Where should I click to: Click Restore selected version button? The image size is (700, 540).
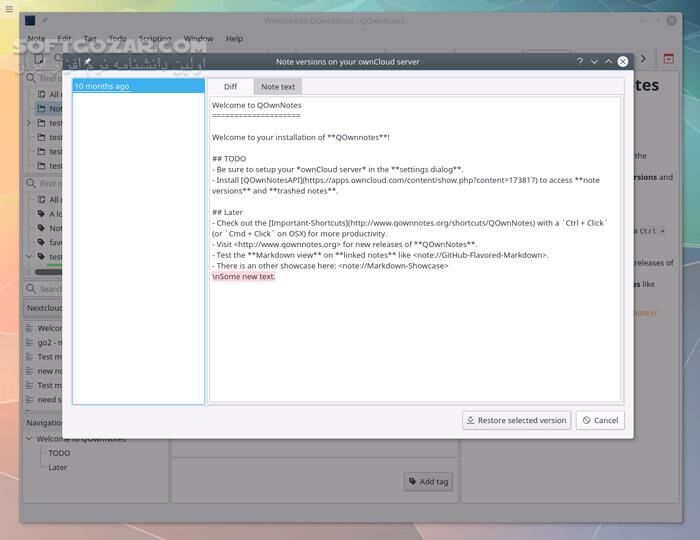(x=517, y=420)
